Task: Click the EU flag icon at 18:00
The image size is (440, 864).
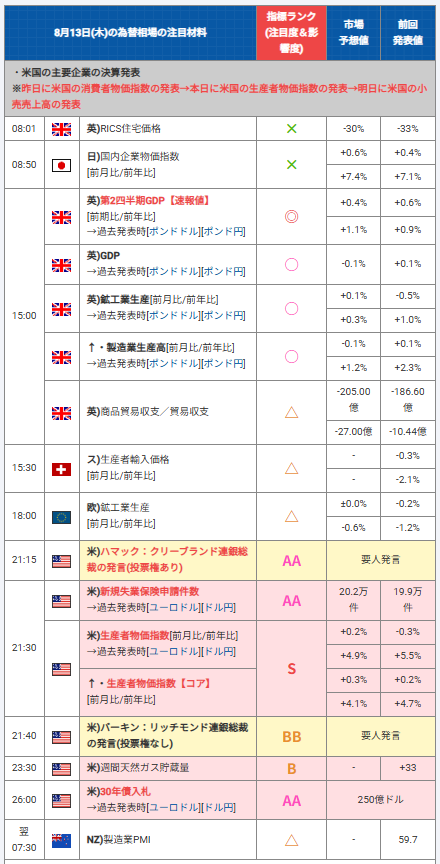Action: tap(61, 516)
